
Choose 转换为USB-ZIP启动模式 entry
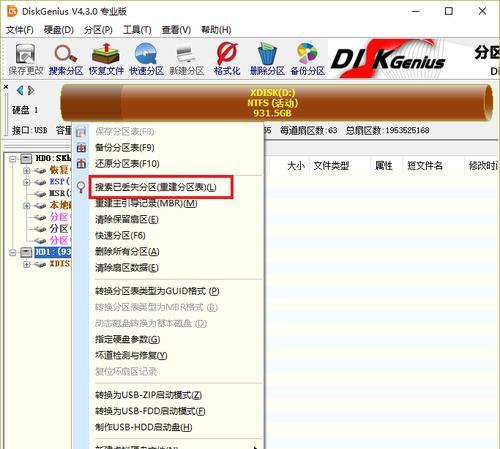168,395
